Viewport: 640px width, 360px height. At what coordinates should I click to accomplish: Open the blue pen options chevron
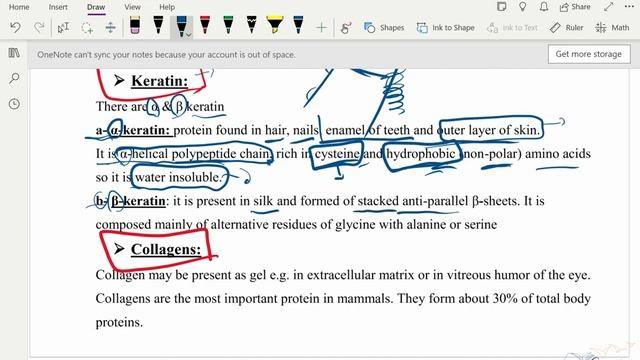point(189,36)
